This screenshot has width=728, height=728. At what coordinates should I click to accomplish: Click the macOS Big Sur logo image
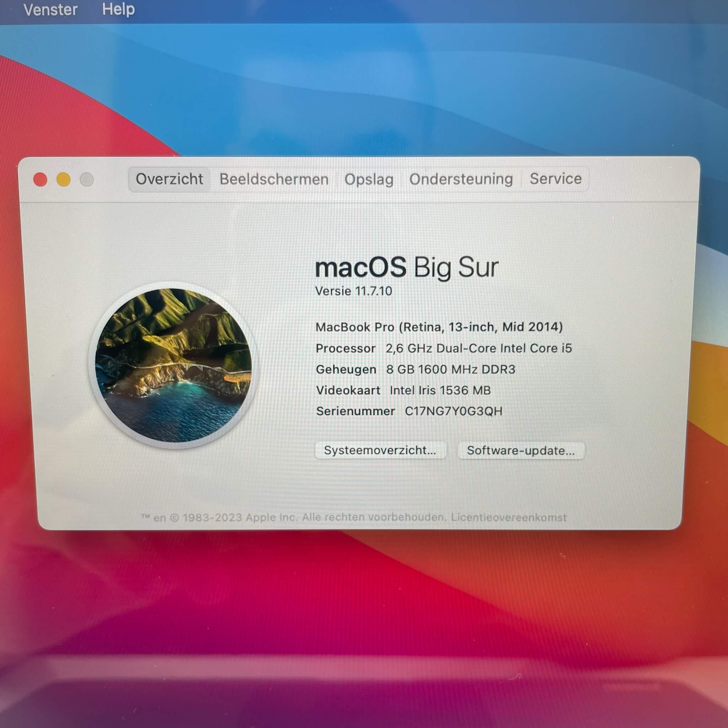174,365
